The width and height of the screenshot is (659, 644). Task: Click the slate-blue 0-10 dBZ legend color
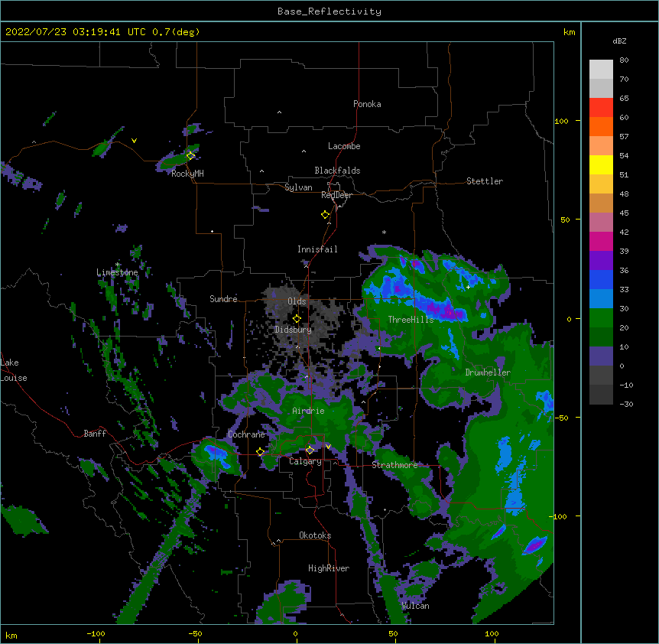(601, 356)
